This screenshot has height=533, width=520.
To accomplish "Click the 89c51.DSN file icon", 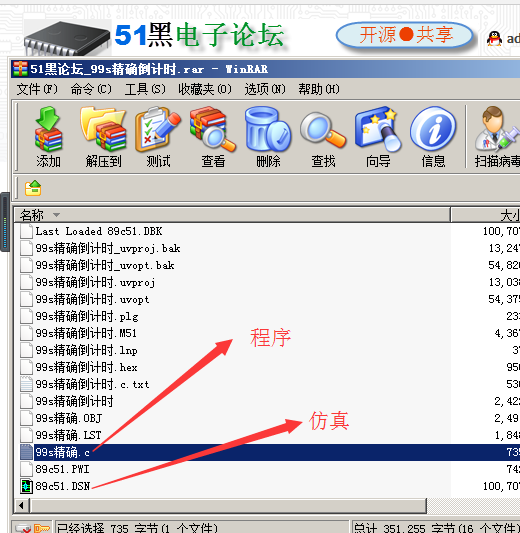I will [x=27, y=486].
